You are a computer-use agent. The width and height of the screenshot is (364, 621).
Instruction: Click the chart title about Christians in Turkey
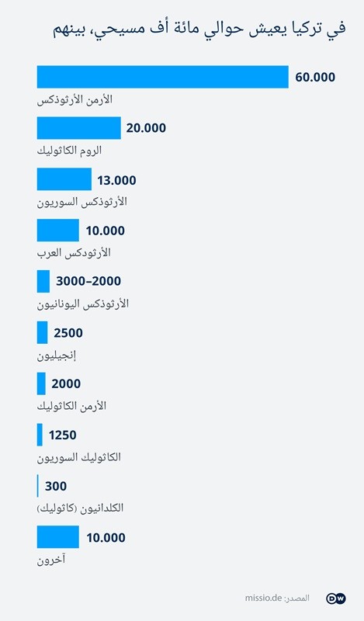[x=199, y=28]
